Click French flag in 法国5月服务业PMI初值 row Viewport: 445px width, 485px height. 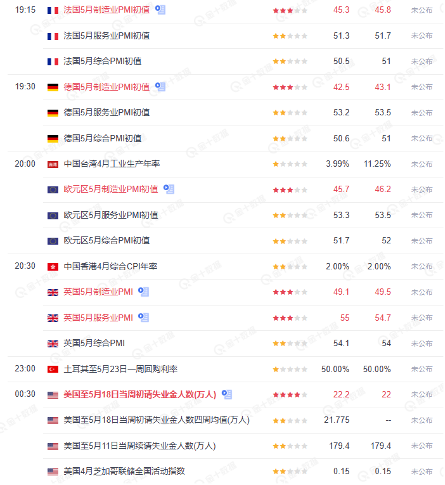[x=53, y=36]
